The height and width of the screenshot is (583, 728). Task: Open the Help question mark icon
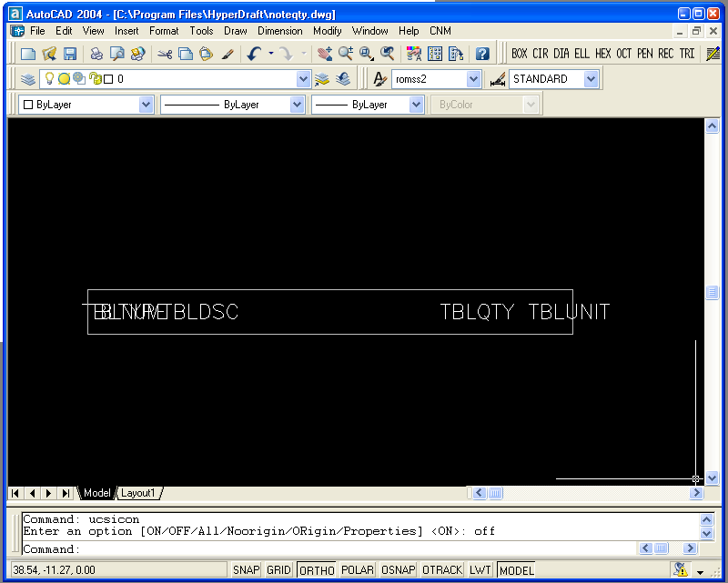click(482, 54)
